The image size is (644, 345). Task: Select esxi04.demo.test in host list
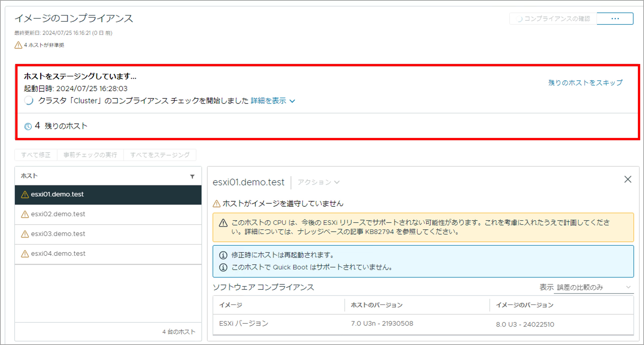pos(58,254)
